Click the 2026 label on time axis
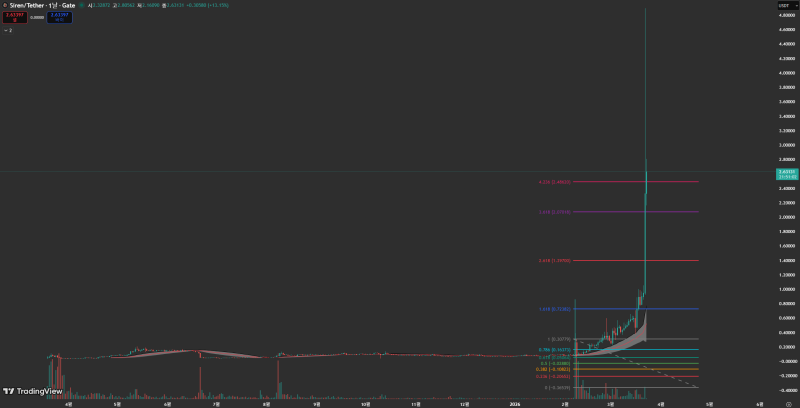The height and width of the screenshot is (408, 800). pyautogui.click(x=514, y=403)
